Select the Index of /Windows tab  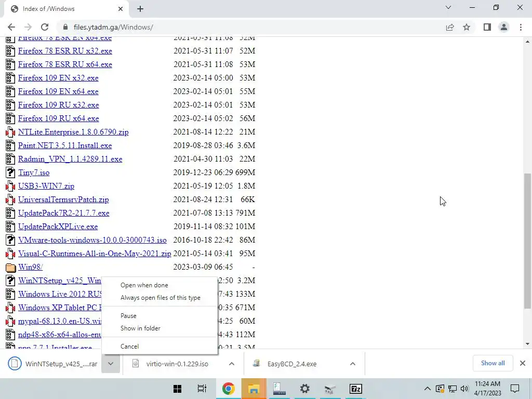[66, 9]
